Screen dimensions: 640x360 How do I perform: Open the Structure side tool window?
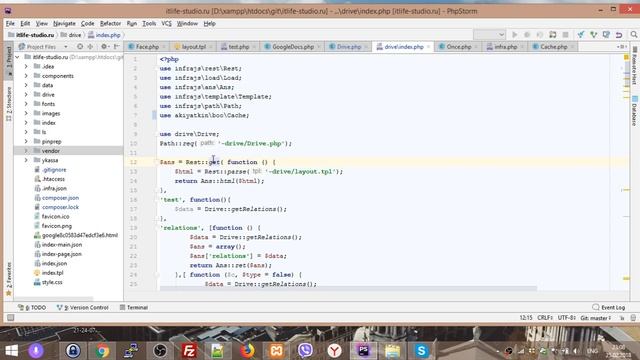click(x=9, y=104)
